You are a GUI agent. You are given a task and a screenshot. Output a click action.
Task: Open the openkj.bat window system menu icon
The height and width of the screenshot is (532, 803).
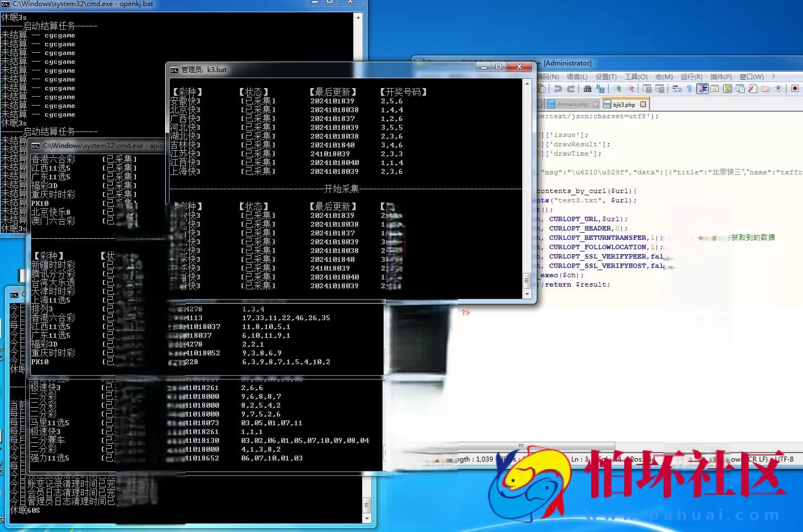coord(6,4)
